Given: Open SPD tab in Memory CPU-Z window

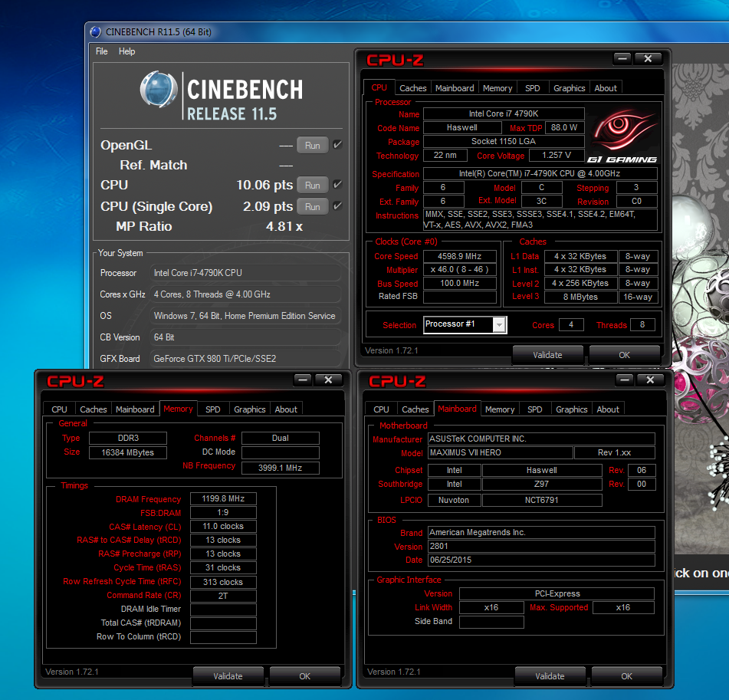Looking at the screenshot, I should (213, 409).
